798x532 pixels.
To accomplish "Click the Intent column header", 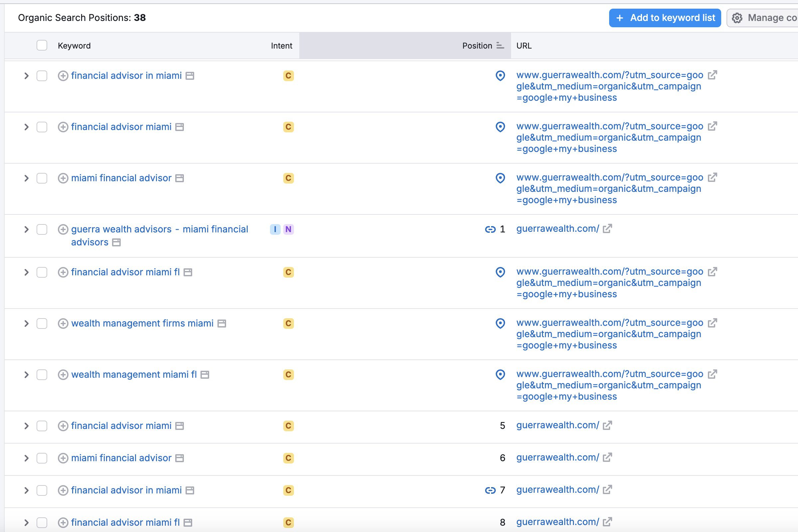I will coord(281,46).
